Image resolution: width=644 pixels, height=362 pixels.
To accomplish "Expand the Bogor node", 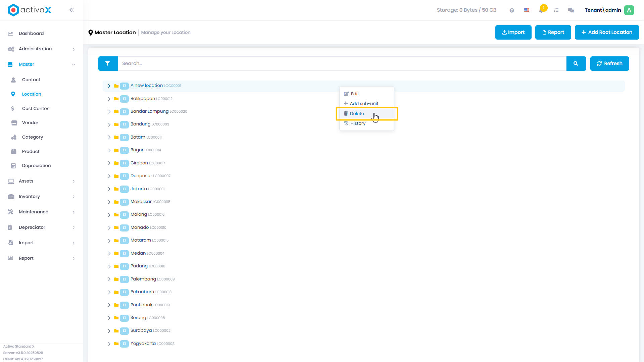I will tap(109, 151).
